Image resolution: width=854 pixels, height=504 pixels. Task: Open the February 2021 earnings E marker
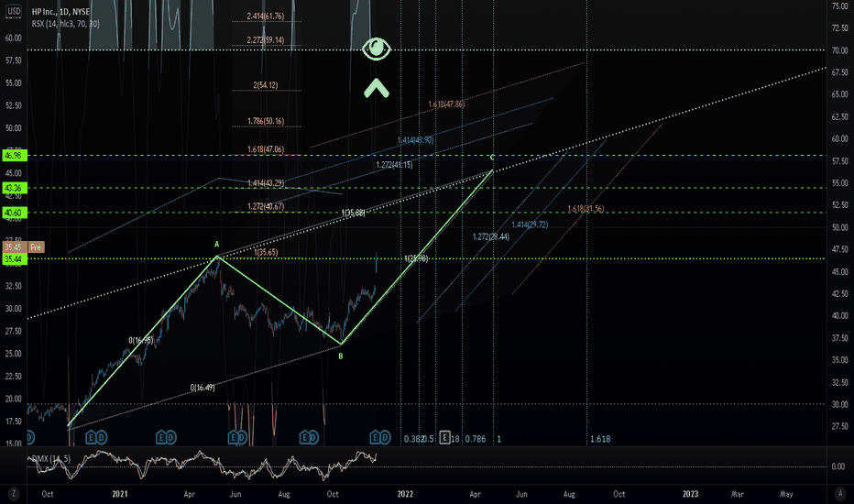point(161,437)
